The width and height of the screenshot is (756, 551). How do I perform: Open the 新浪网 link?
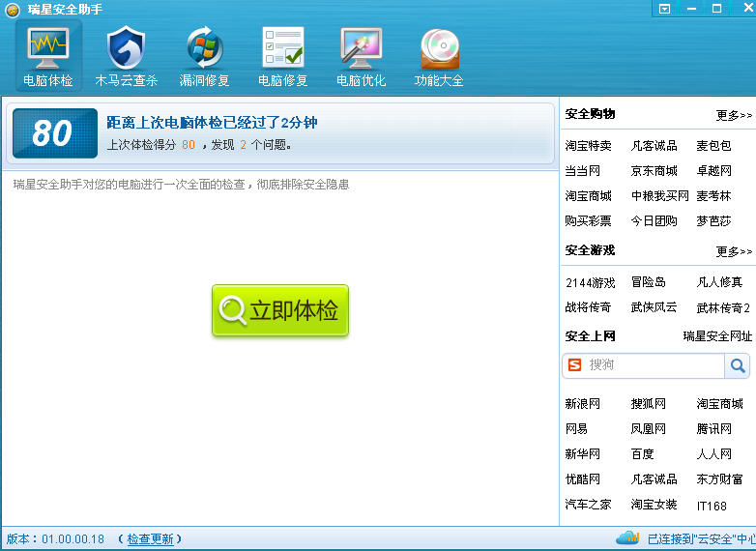(x=582, y=403)
